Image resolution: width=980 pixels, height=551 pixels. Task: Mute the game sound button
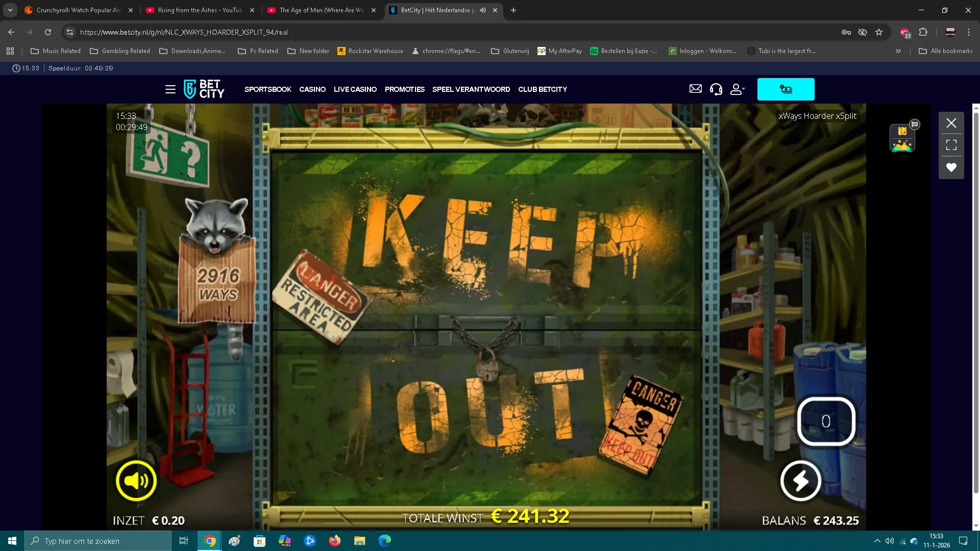tap(136, 481)
